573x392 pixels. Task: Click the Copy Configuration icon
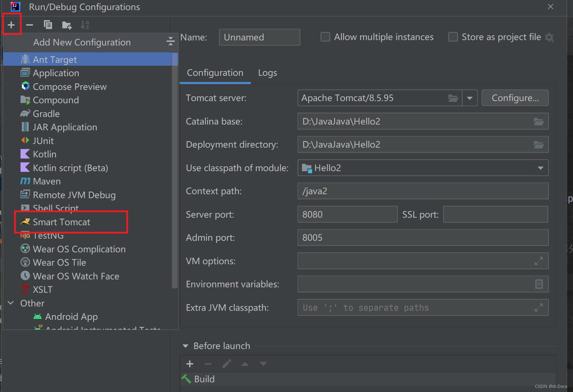coord(48,25)
